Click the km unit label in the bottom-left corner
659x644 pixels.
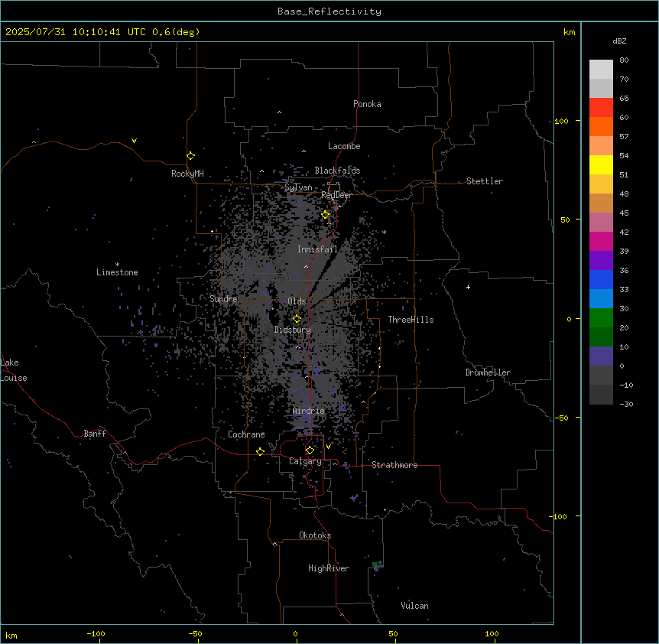coord(11,636)
